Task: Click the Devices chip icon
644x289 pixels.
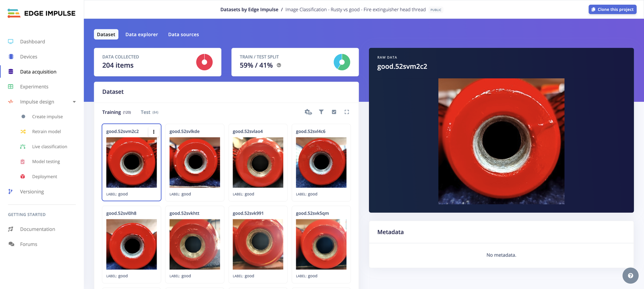Action: tap(11, 57)
